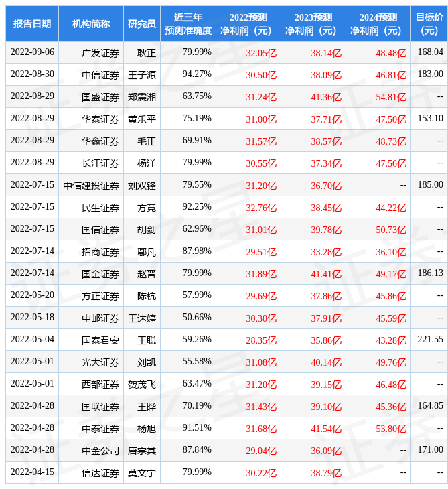
Task: Click the 近三年预测准确度 column header
Action: coord(188,23)
